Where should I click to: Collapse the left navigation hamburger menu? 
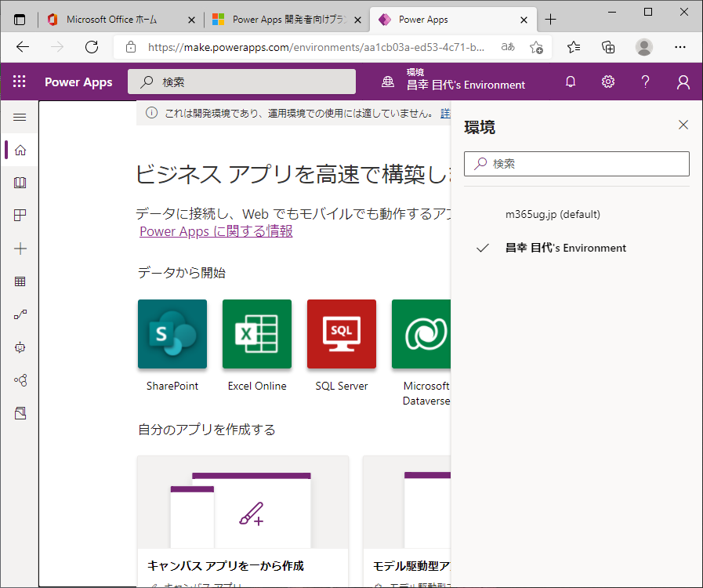[20, 117]
